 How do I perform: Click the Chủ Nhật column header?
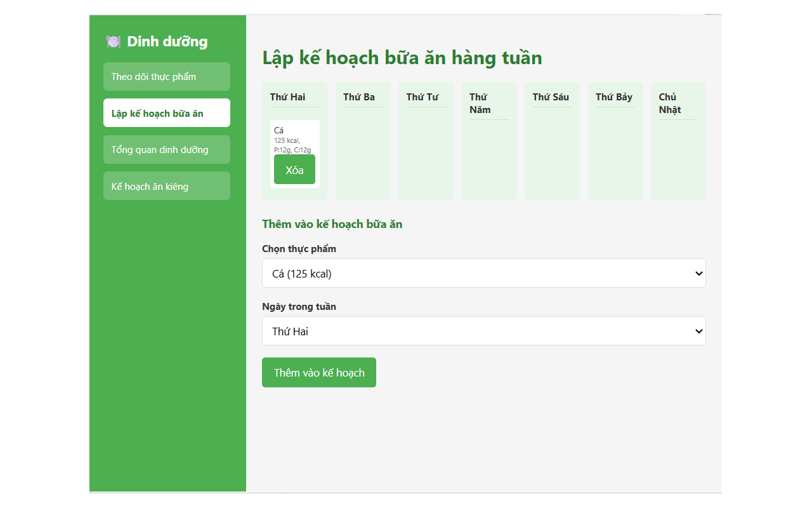(x=670, y=104)
